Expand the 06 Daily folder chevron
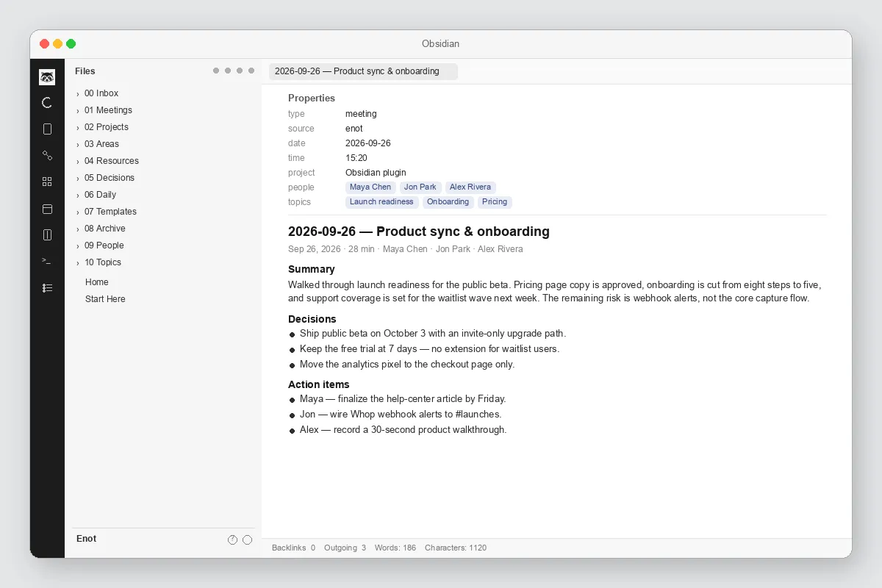The width and height of the screenshot is (882, 588). coord(78,196)
